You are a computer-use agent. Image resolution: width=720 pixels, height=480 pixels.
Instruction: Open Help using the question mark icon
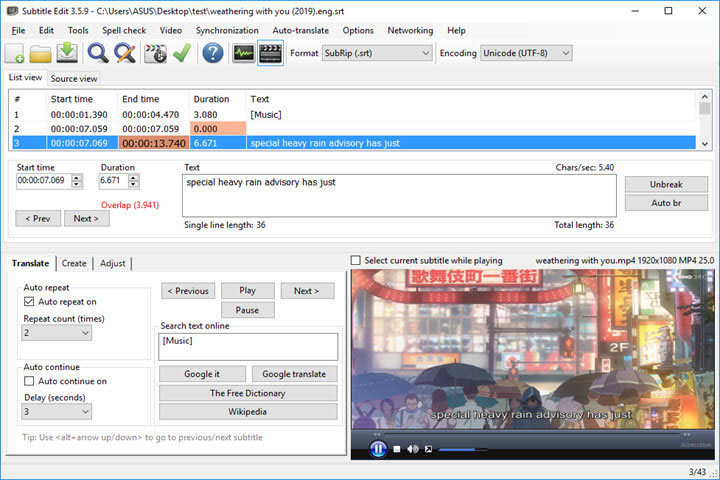(212, 53)
